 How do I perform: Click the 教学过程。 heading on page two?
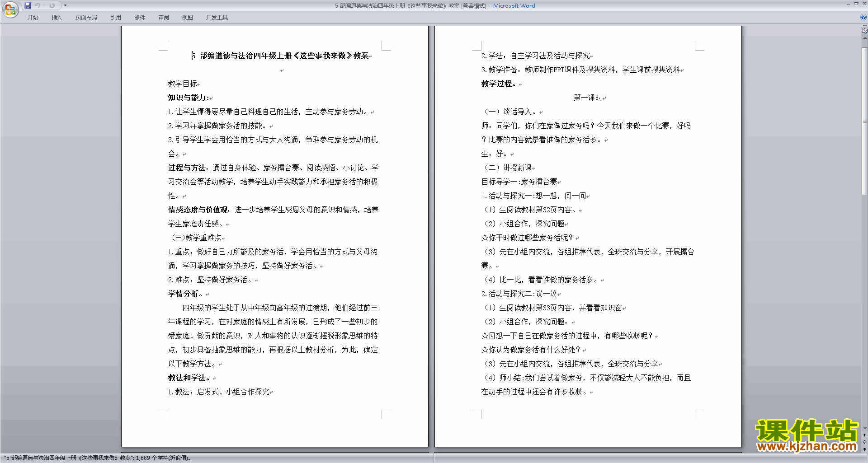pos(499,84)
